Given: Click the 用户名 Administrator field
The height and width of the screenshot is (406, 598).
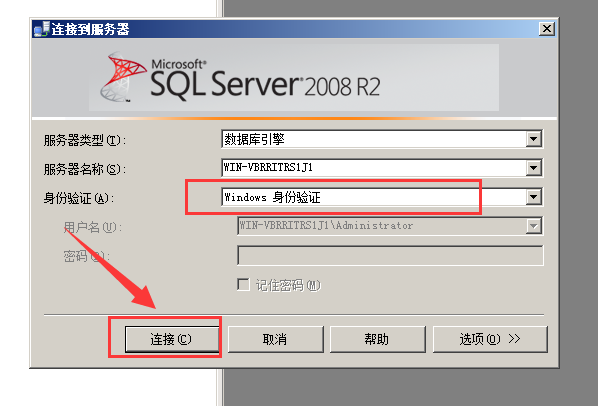Looking at the screenshot, I should click(381, 226).
